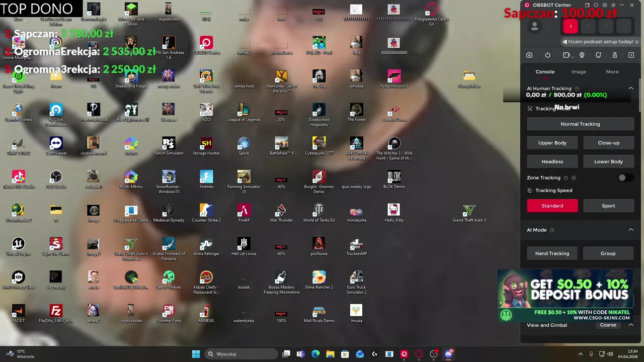The image size is (644, 362).
Task: Click the OBSBOT power standby icon
Action: (x=547, y=55)
